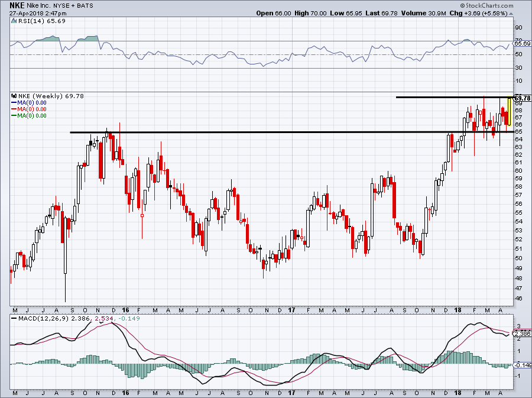Click the 16 year marker under the price chart
The image size is (532, 398).
125,310
